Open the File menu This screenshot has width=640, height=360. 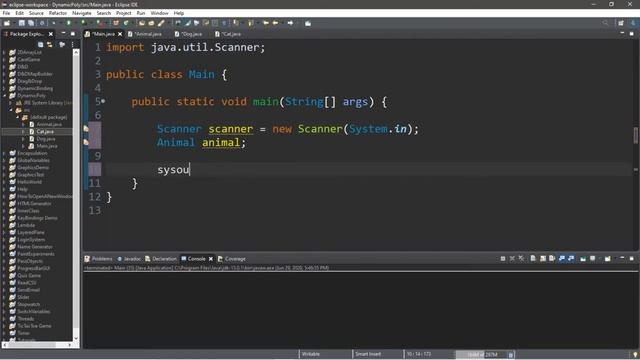pos(6,13)
